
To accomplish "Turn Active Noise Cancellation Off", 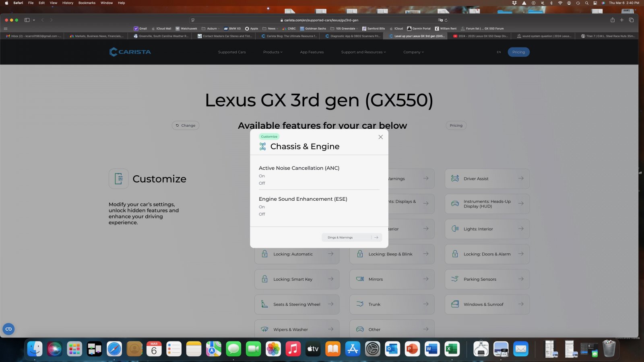I will click(x=262, y=183).
